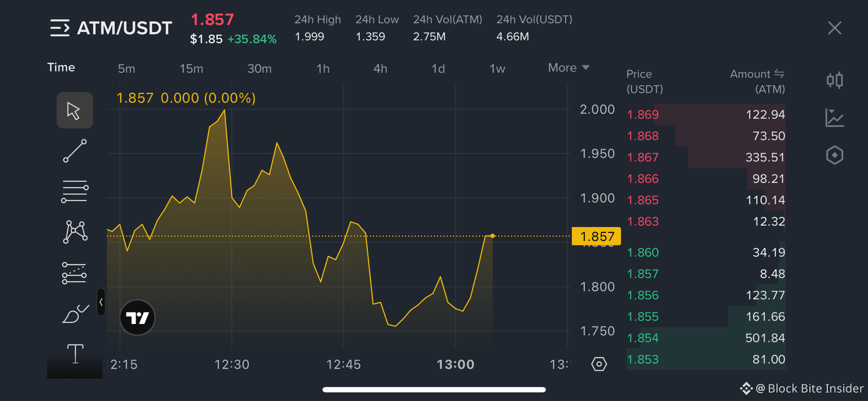Click the last price dot on chart line

click(492, 236)
